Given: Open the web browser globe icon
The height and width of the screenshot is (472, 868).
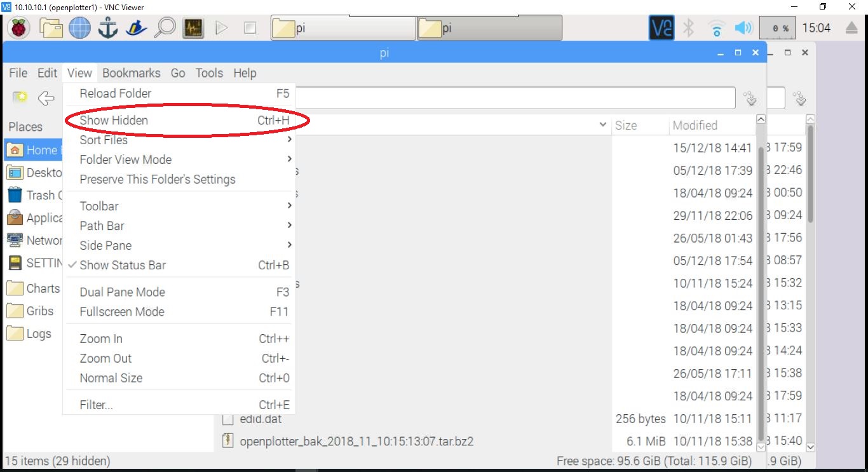Looking at the screenshot, I should click(x=79, y=28).
